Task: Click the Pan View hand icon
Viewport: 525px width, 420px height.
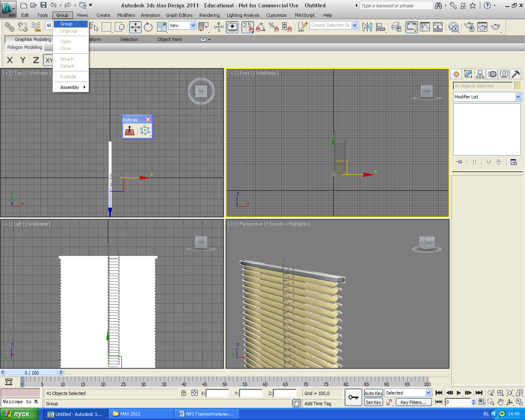Action: (500, 402)
